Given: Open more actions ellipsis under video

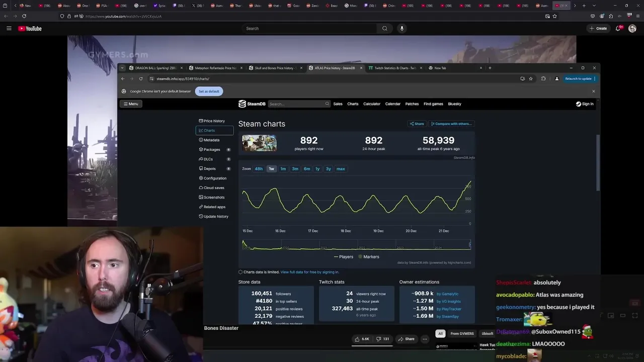Looking at the screenshot, I should pos(425,339).
